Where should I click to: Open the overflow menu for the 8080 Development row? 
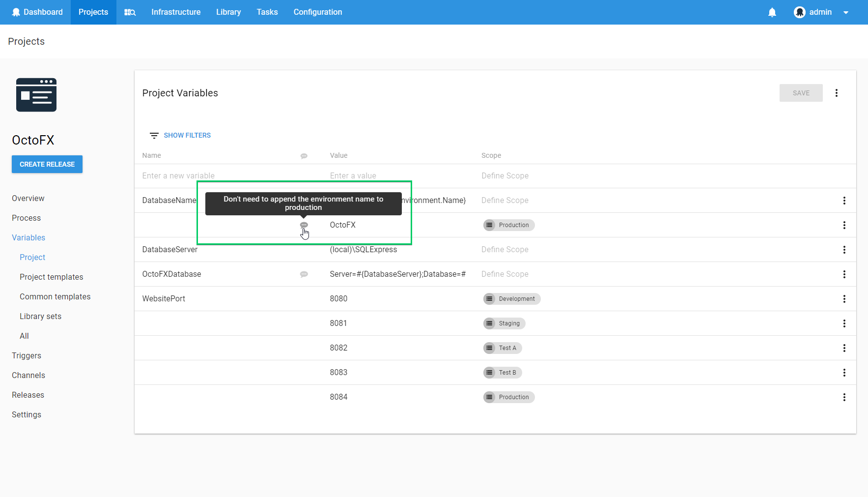(x=844, y=299)
